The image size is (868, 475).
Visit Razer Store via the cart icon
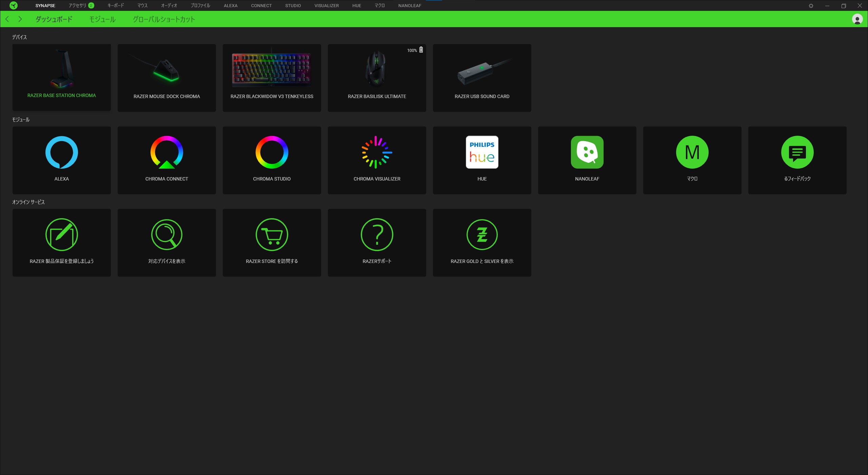(272, 234)
